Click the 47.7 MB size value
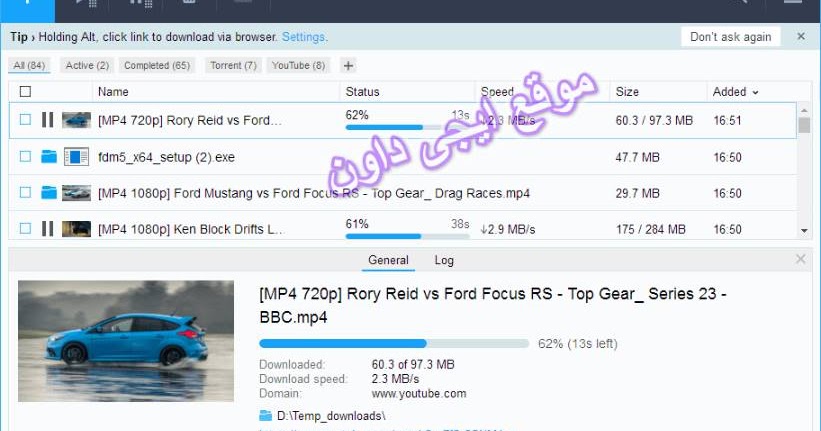Screen dimensions: 821x431 pyautogui.click(x=637, y=157)
